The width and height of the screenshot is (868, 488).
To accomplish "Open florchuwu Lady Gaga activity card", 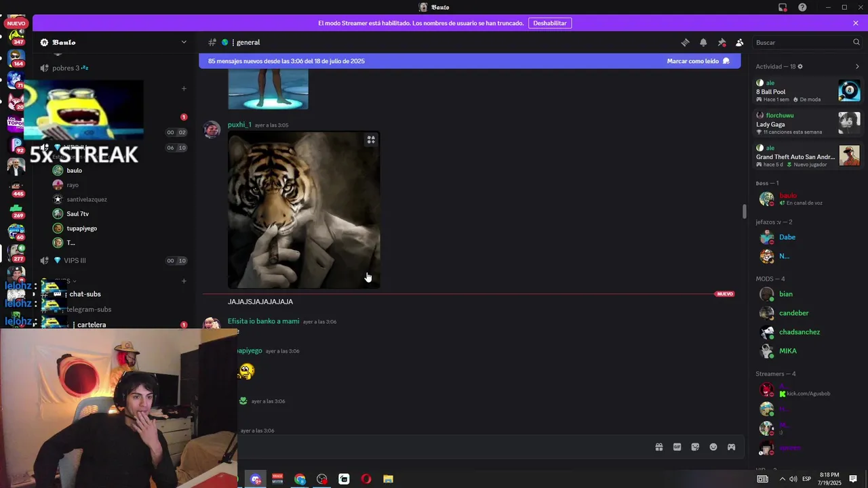I will (807, 123).
